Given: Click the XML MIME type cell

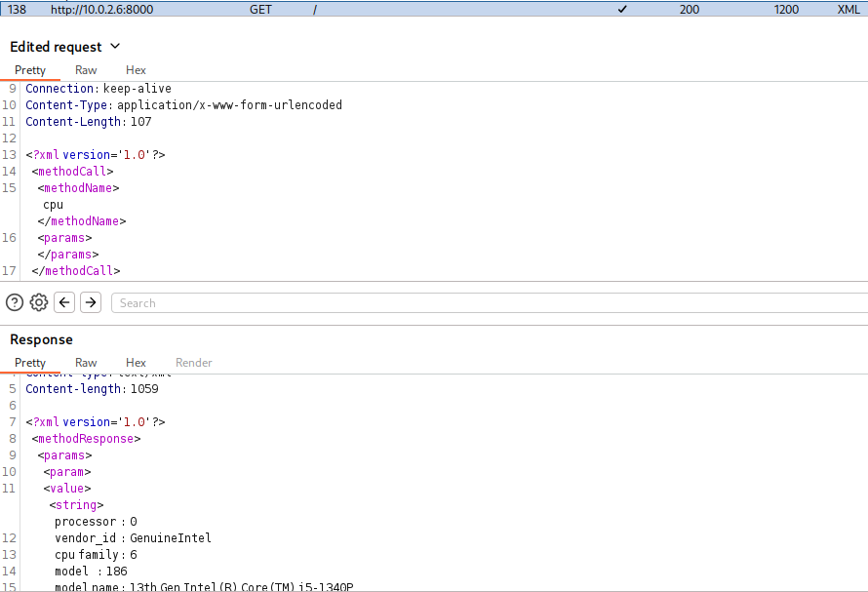Looking at the screenshot, I should point(848,10).
